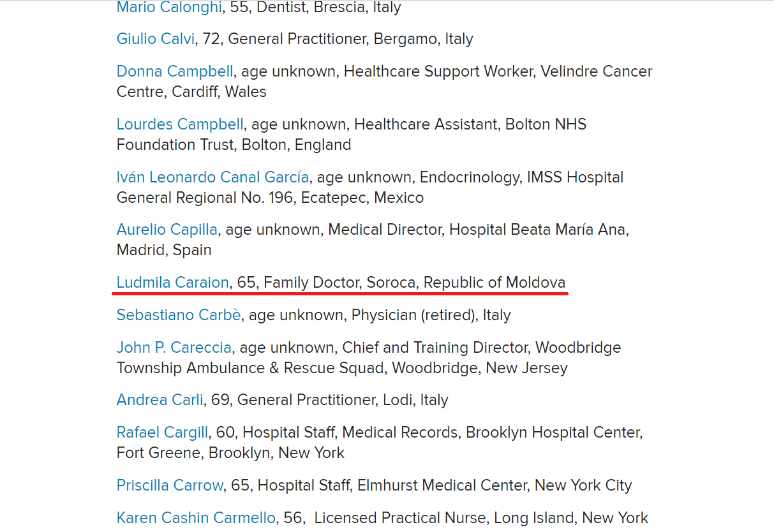Click the 'Republic of Moldova' text

pyautogui.click(x=495, y=282)
